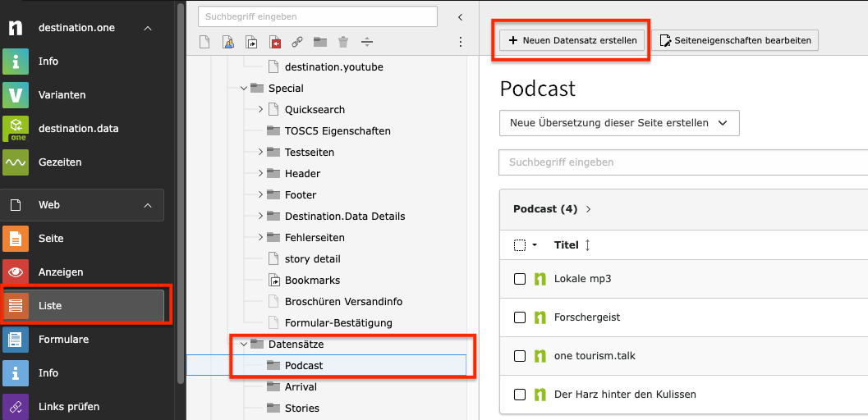868x420 pixels.
Task: Click the new standard page icon in tree toolbar
Action: [204, 42]
